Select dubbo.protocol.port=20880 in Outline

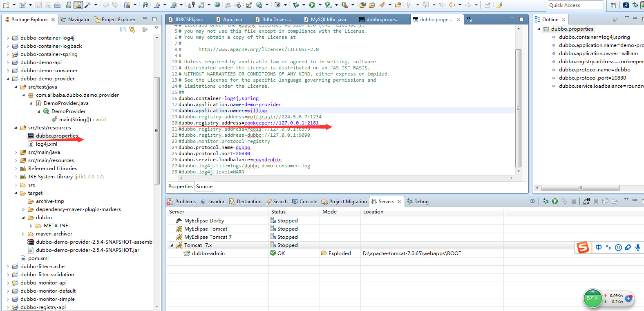[x=592, y=78]
